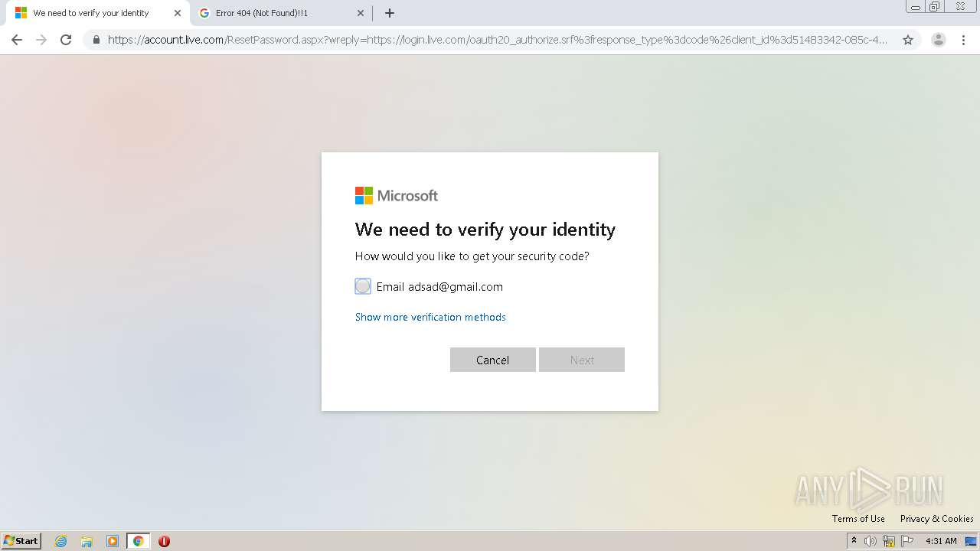Screen dimensions: 980x551
Task: Click Google favicon on Error 404 tab
Action: (x=204, y=13)
